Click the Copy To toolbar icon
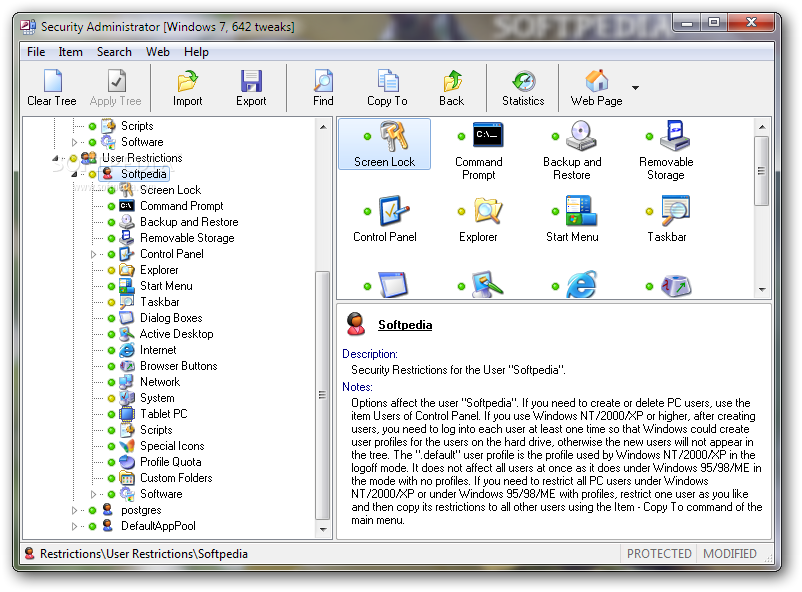The width and height of the screenshot is (802, 592). (x=388, y=81)
